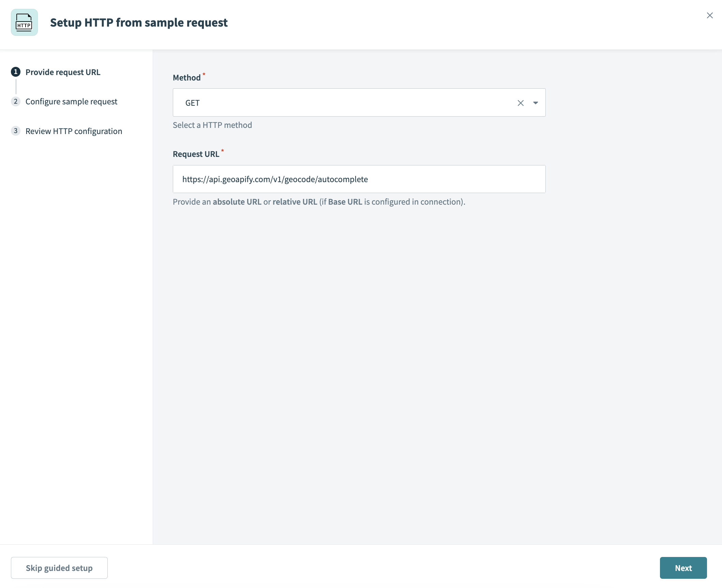Click the geoapify autocomplete URL text
The image size is (722, 588).
(x=275, y=179)
